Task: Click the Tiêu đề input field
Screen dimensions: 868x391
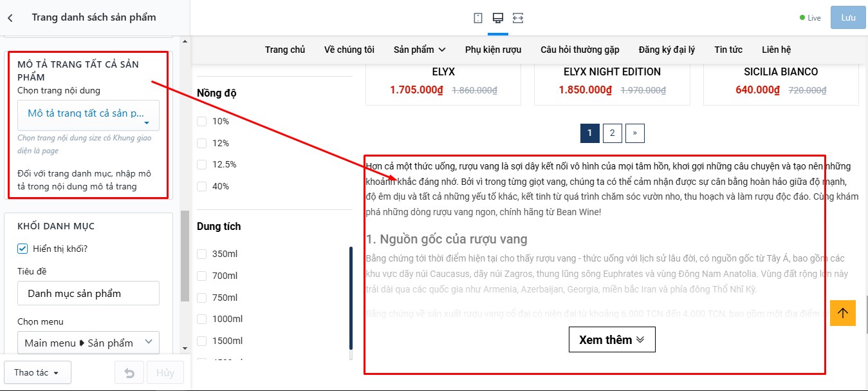Action: (x=88, y=293)
